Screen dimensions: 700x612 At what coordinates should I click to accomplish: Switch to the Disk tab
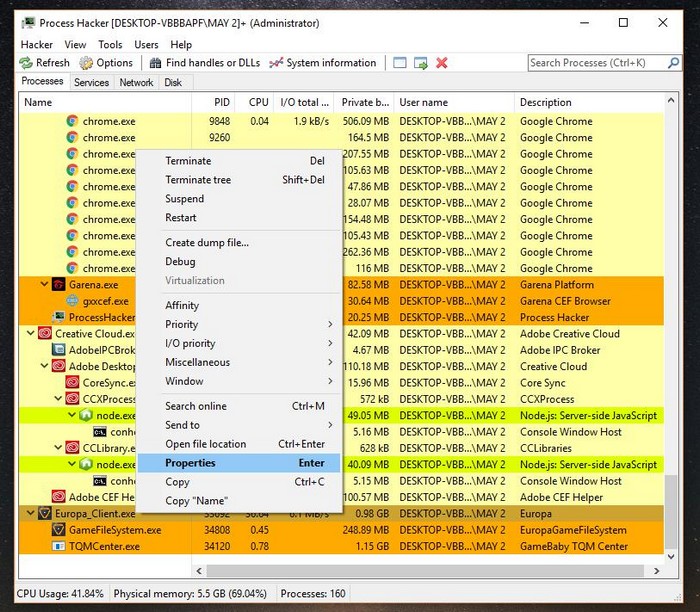173,83
